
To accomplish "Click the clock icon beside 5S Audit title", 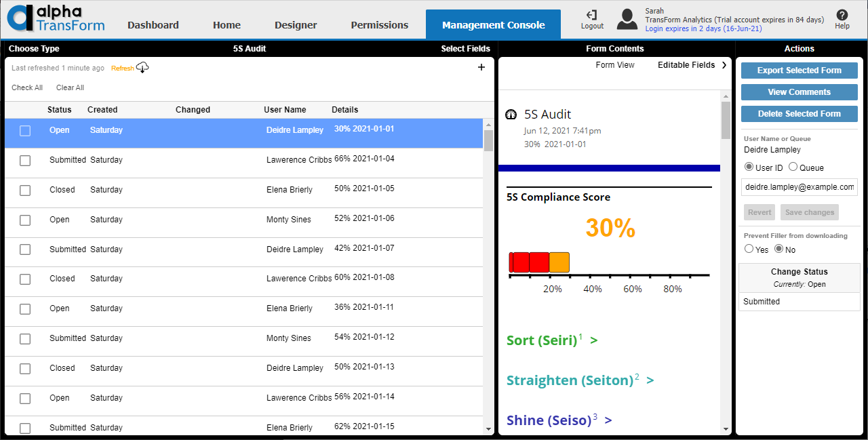I will (x=511, y=115).
